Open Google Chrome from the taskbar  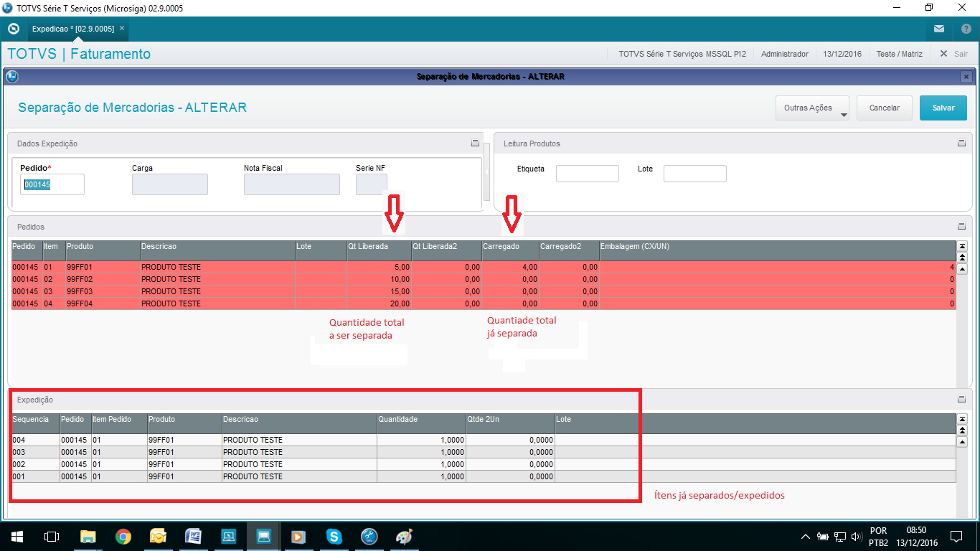pos(123,536)
